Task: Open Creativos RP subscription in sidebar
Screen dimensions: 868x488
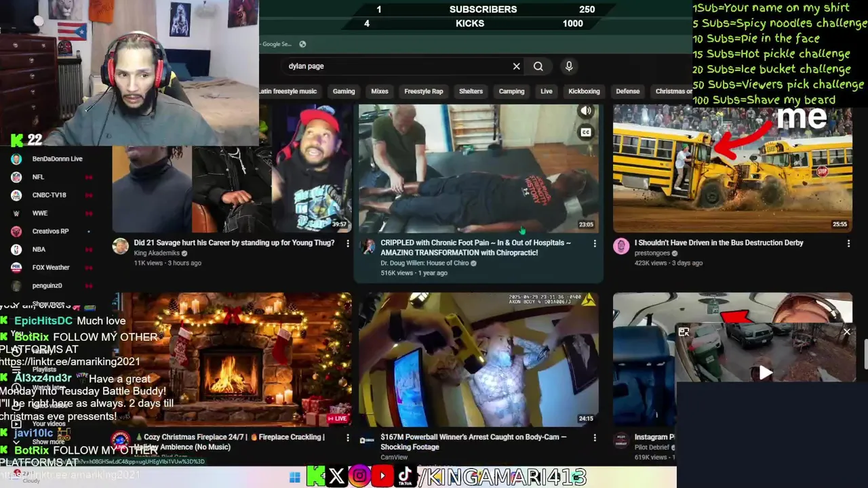Action: (49, 232)
